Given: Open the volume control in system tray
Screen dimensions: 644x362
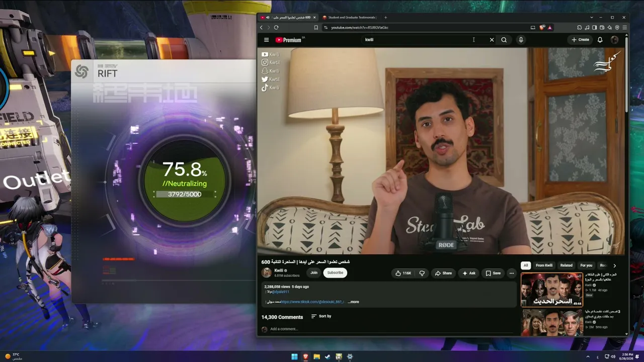Looking at the screenshot, I should 613,356.
